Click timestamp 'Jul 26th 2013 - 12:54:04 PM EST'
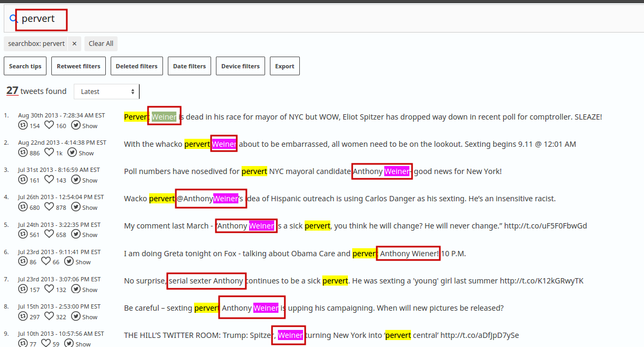 tap(61, 197)
